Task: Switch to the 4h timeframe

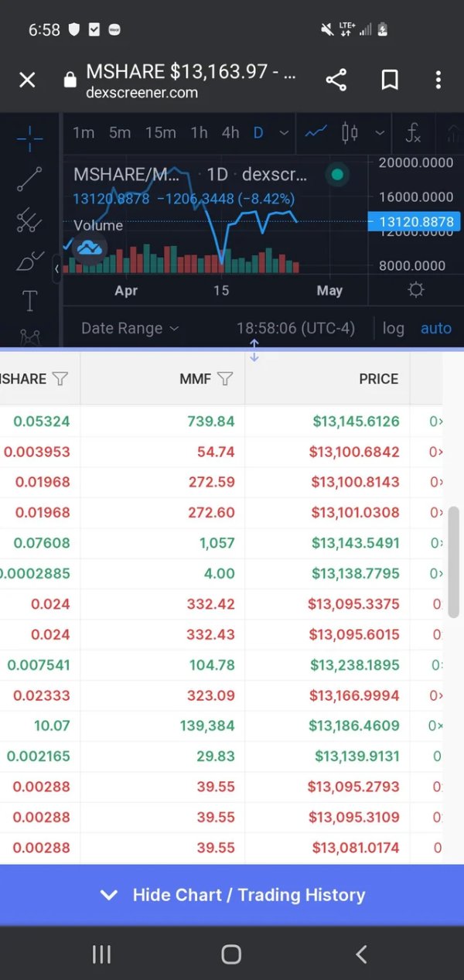Action: point(230,133)
